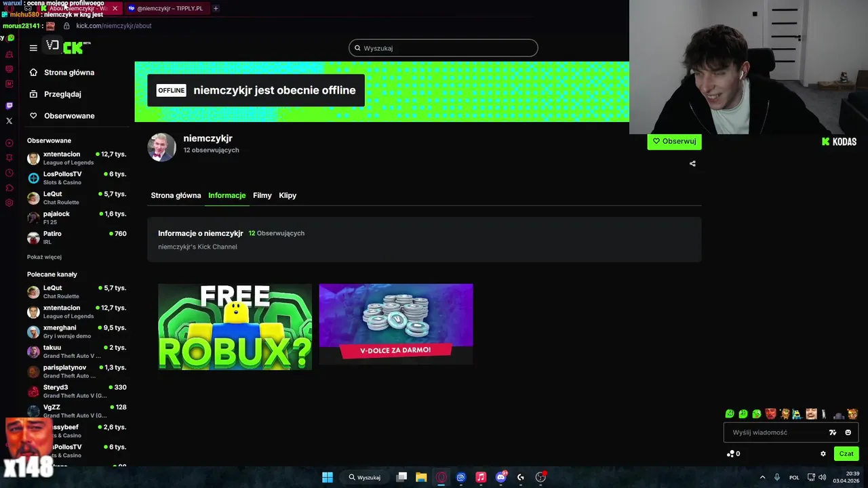
Task: Click the green Obserwuj button
Action: 674,141
